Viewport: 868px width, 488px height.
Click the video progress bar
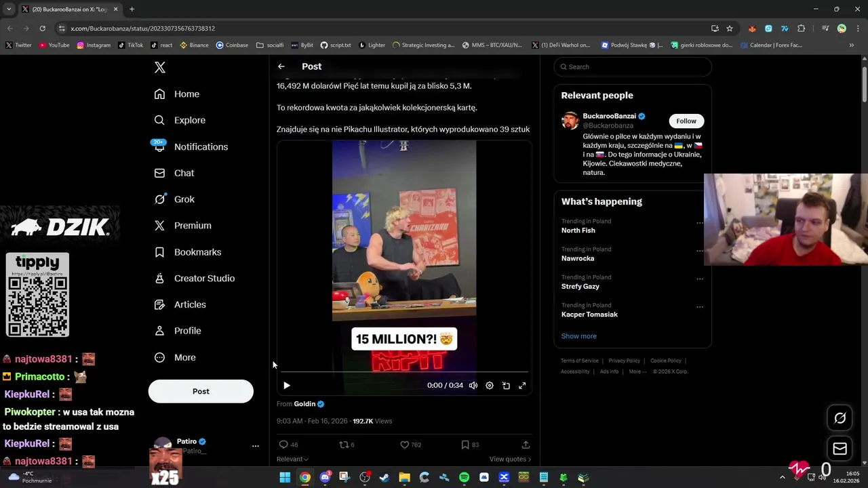tap(404, 372)
